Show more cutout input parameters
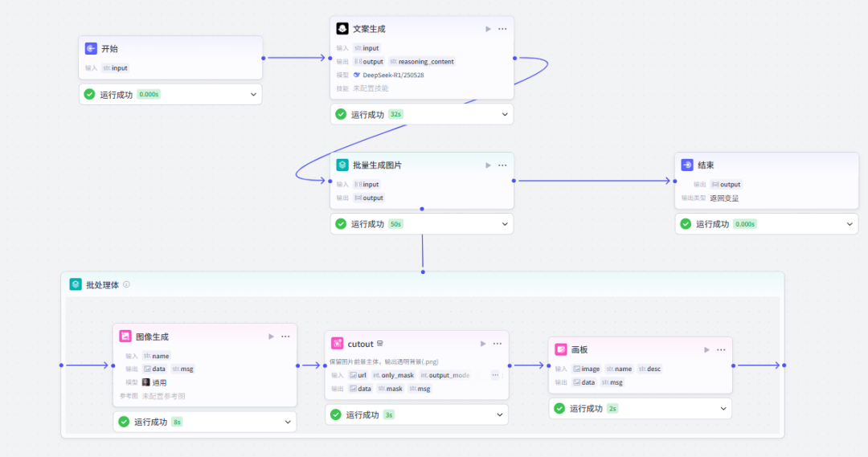Viewport: 868px width, 457px height. [x=495, y=375]
